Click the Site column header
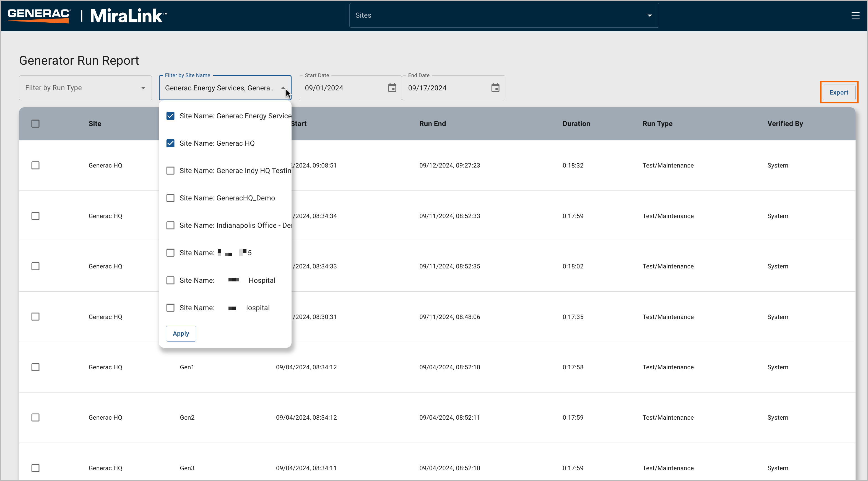The image size is (868, 481). pyautogui.click(x=95, y=124)
